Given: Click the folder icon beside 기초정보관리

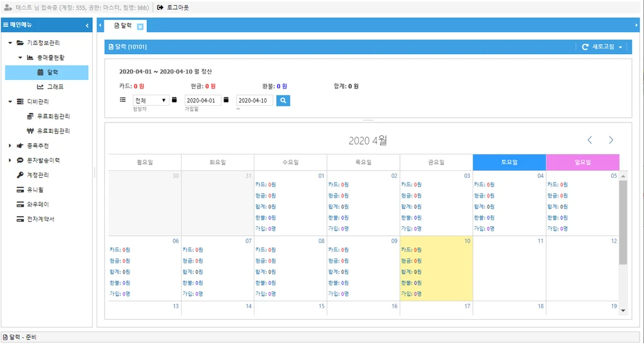Looking at the screenshot, I should coord(20,43).
